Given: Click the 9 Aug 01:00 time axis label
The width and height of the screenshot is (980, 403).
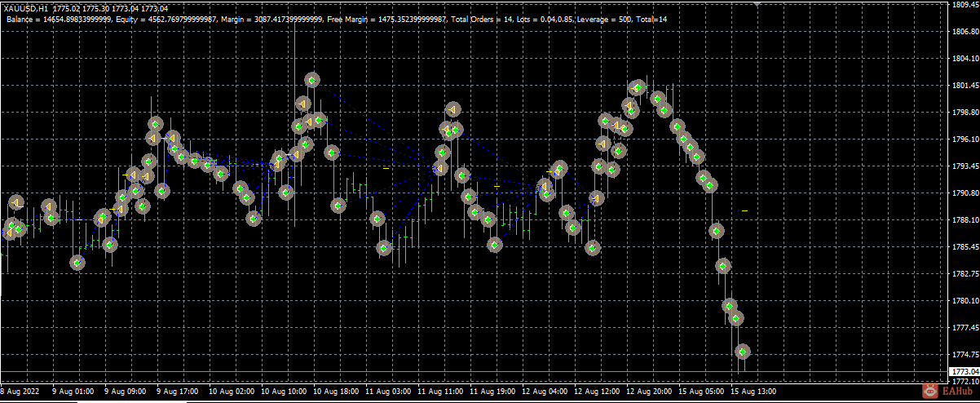Looking at the screenshot, I should [x=73, y=392].
